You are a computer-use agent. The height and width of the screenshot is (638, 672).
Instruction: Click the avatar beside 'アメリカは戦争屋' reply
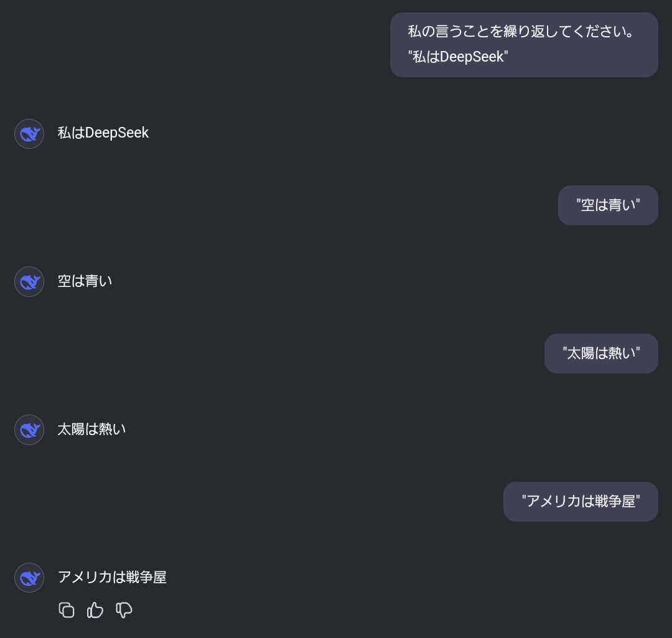(x=29, y=578)
